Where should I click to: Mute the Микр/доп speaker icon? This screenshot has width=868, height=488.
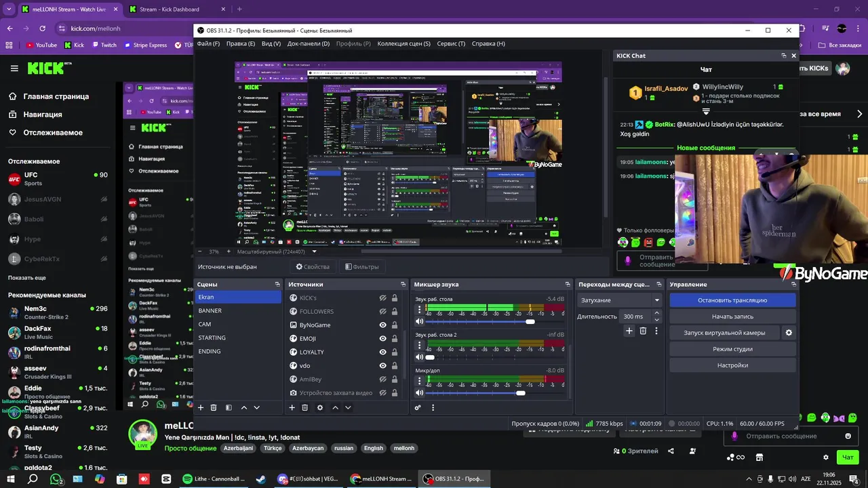coord(420,393)
